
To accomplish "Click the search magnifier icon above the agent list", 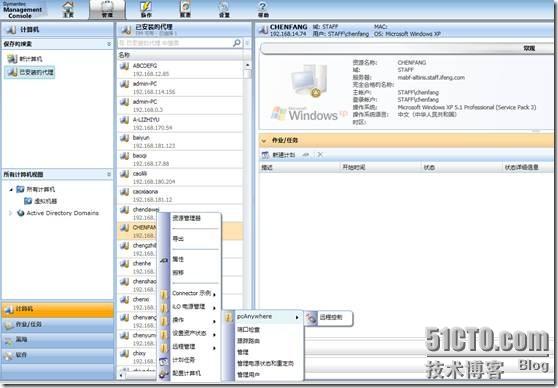I will 237,43.
